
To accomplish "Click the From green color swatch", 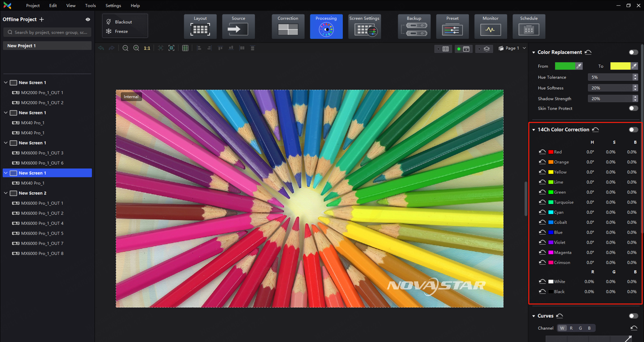I will pyautogui.click(x=565, y=66).
